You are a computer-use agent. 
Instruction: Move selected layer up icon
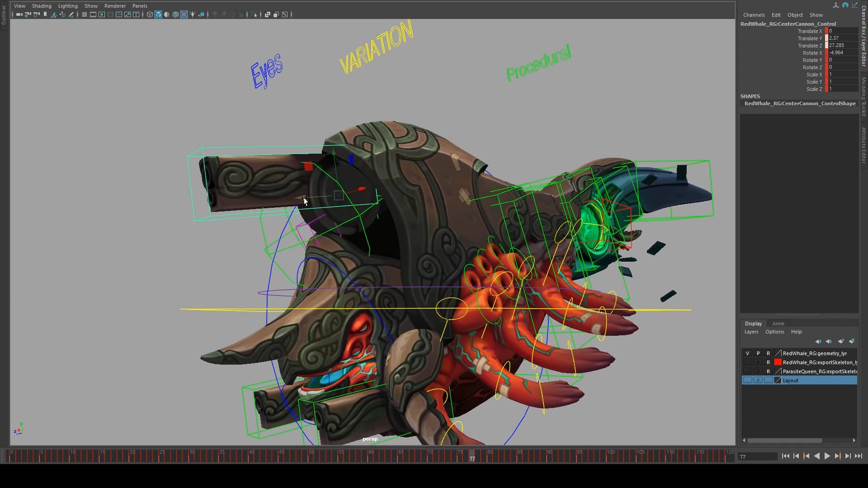point(818,341)
